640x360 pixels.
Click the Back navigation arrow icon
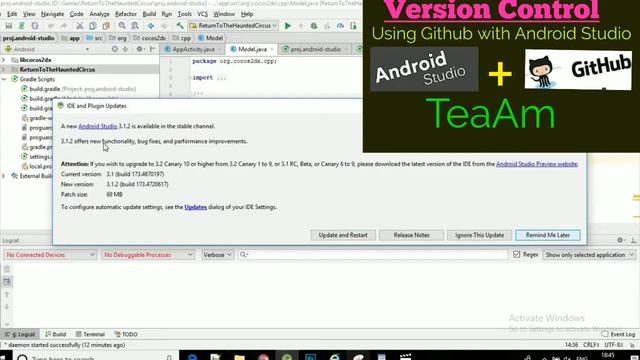(x=151, y=26)
